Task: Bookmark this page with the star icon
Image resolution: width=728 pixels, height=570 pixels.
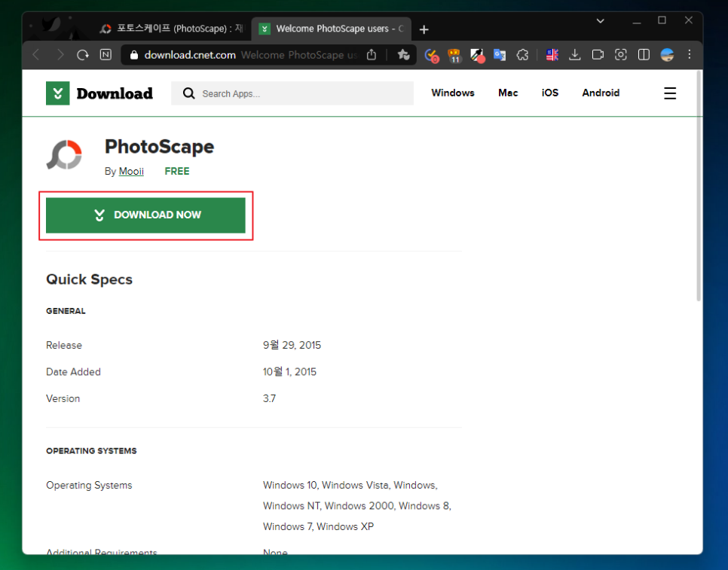Action: pos(403,55)
